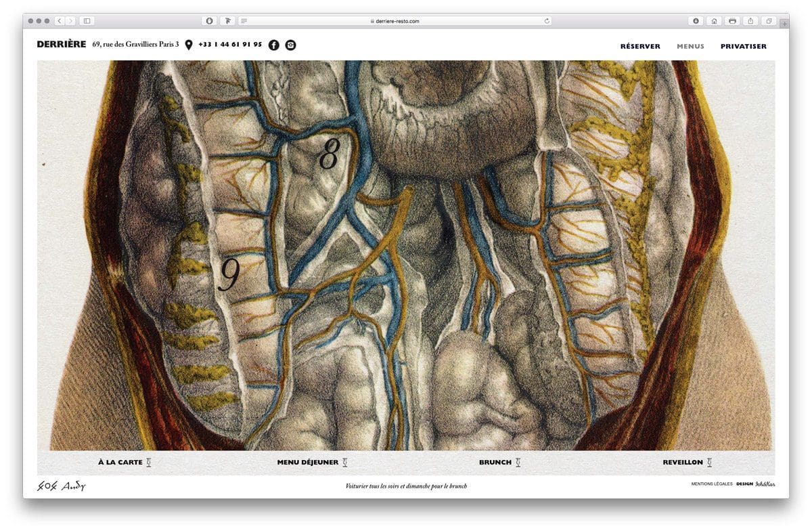Go back with Safari's back arrow
812x531 pixels.
[60, 21]
